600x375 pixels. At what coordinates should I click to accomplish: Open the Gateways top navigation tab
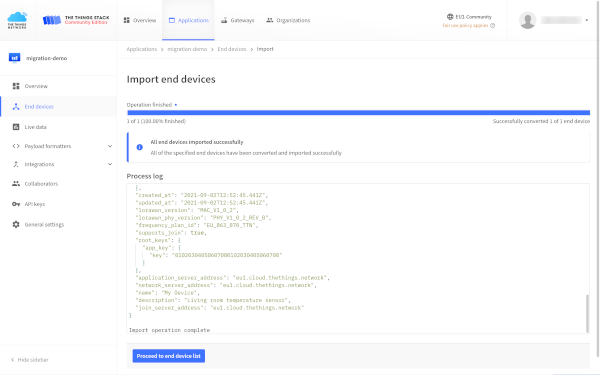point(238,20)
